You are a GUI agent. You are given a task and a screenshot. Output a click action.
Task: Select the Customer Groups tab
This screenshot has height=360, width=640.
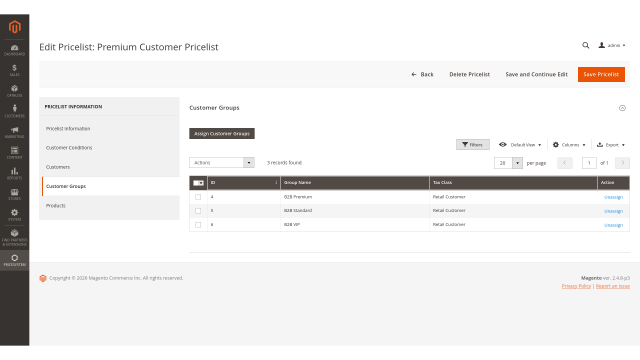pos(110,186)
